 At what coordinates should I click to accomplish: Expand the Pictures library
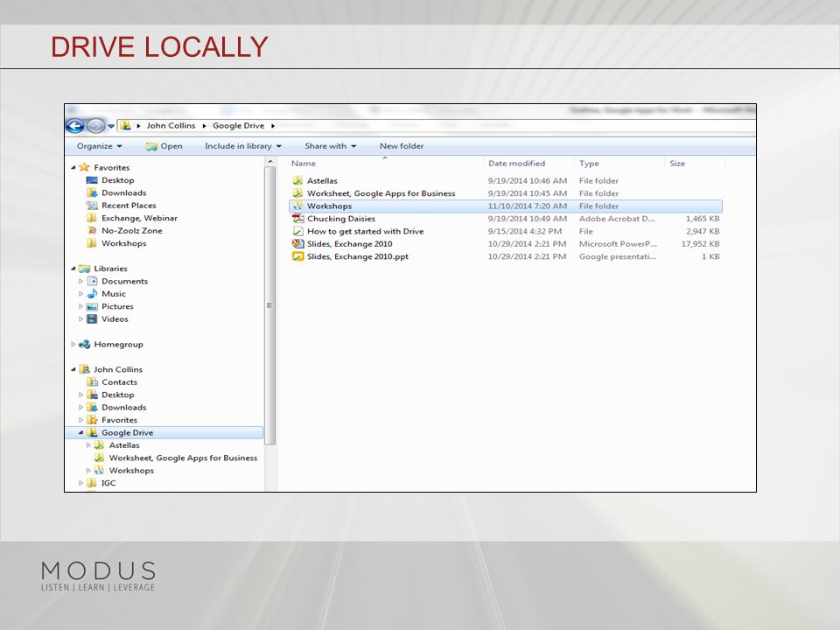80,306
